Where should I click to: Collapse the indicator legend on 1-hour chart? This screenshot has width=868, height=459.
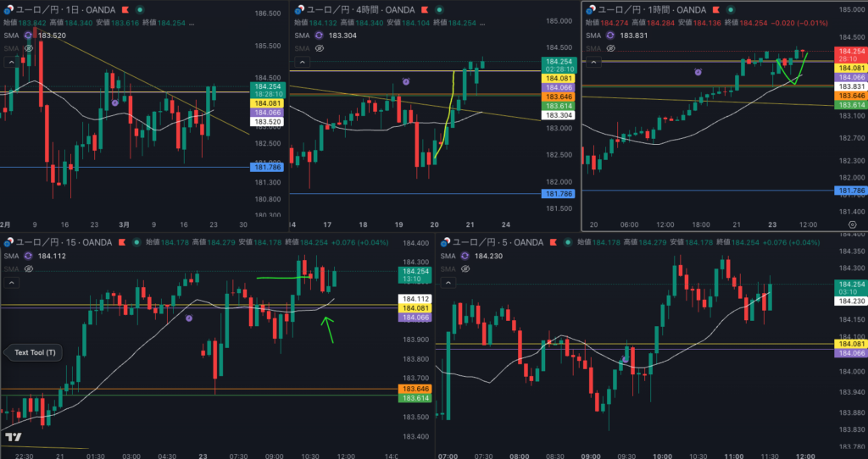pyautogui.click(x=593, y=62)
